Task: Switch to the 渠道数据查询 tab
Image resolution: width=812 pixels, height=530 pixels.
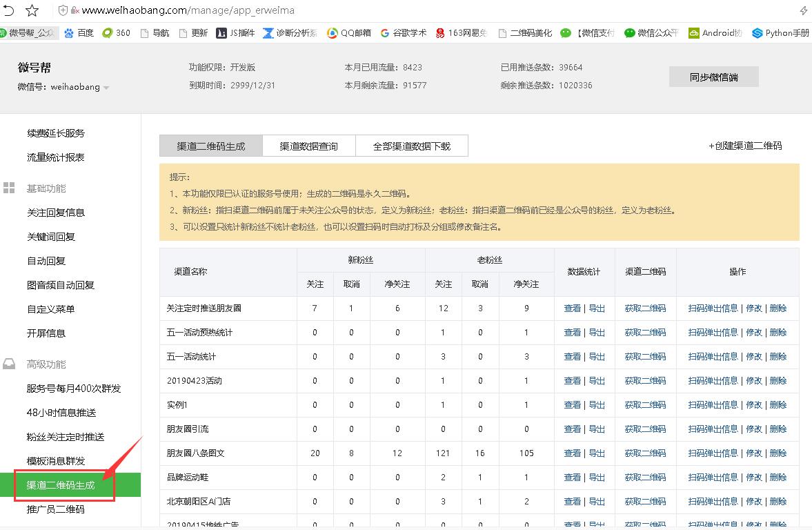Action: (x=308, y=146)
